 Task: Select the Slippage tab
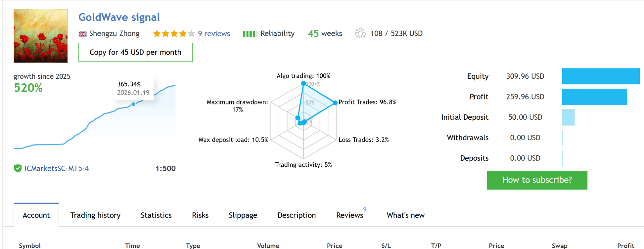(243, 215)
